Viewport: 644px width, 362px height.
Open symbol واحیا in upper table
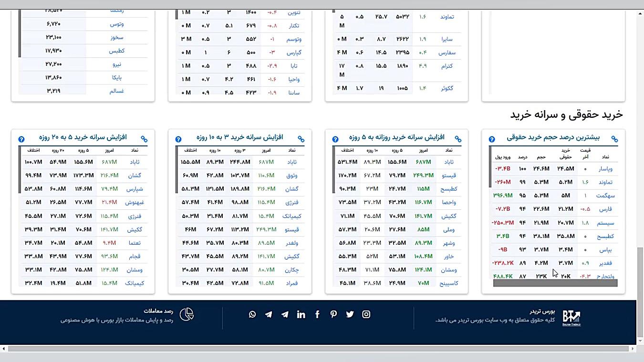[x=294, y=79]
